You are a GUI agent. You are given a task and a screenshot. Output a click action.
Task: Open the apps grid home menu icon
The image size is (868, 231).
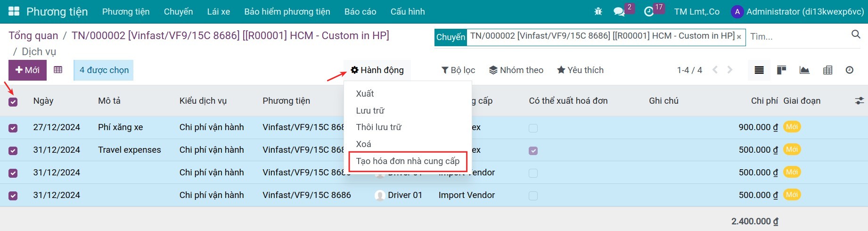point(14,11)
